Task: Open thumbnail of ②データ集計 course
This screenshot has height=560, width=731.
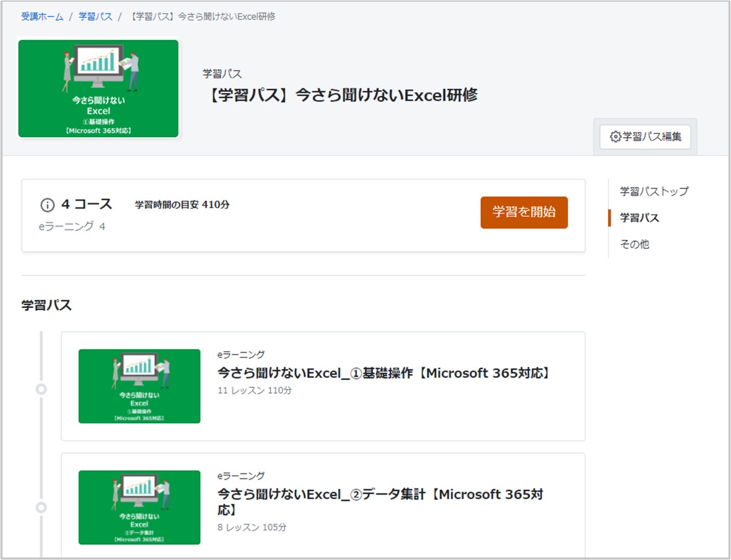Action: pos(139,507)
